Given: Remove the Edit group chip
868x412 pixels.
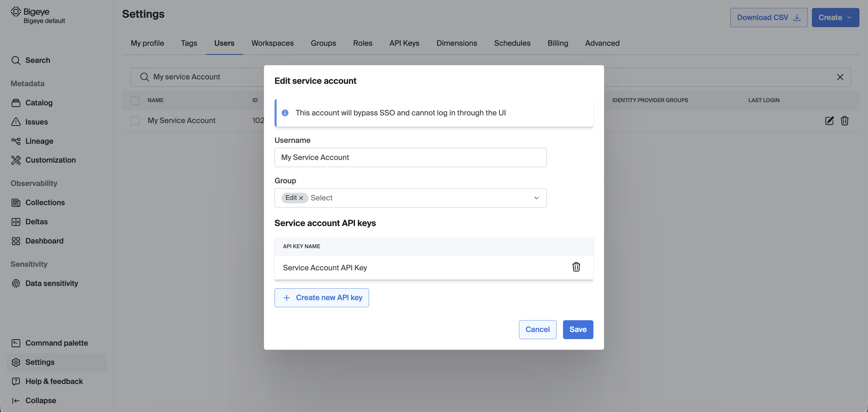Looking at the screenshot, I should pos(301,198).
